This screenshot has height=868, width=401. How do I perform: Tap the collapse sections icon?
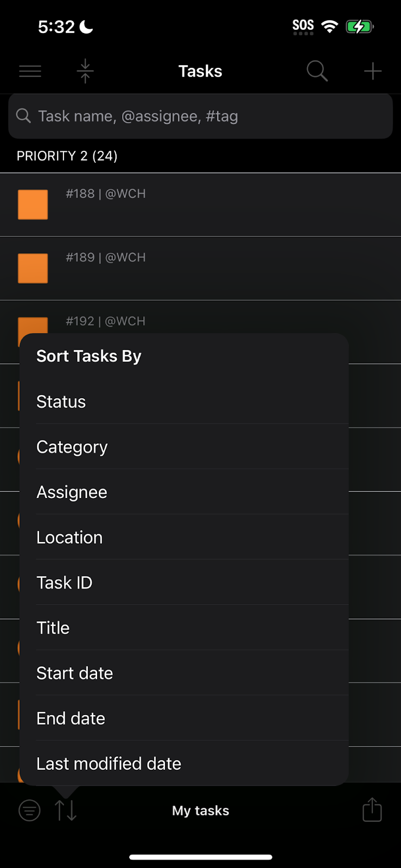tap(85, 71)
